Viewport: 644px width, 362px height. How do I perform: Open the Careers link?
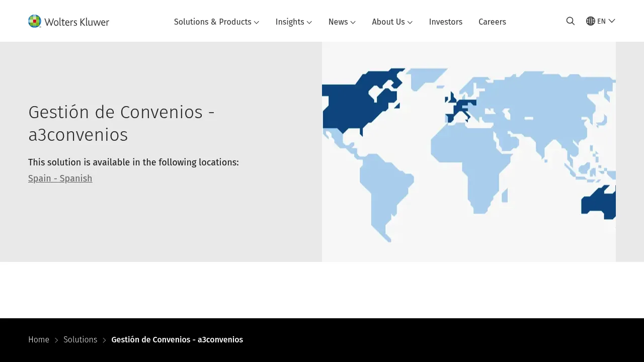point(492,22)
